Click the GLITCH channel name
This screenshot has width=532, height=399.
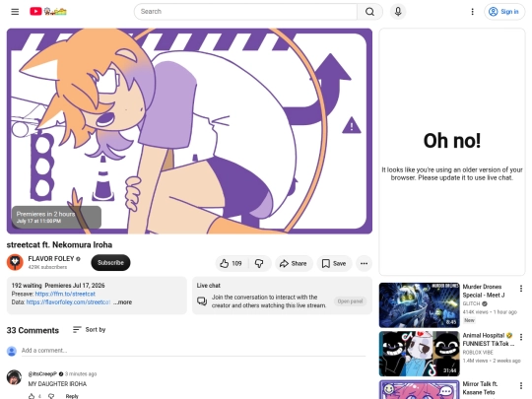point(471,303)
